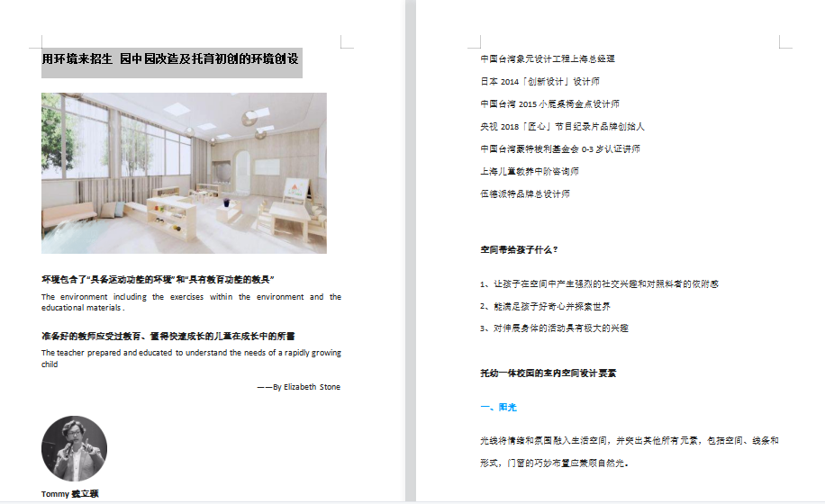This screenshot has width=825, height=504.
Task: Click the "——By Elizabeth Stone" attribution
Action: pyautogui.click(x=298, y=387)
